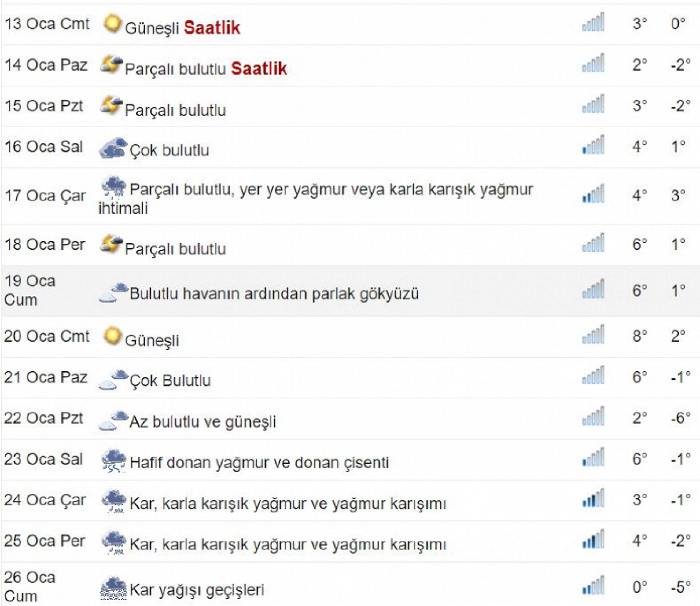700x606 pixels.
Task: Click the 18 Oca Per Parçalı bulutlu description
Action: (x=176, y=249)
